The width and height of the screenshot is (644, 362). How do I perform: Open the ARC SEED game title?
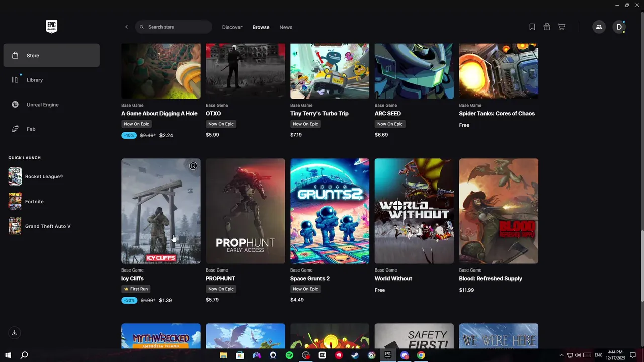[x=388, y=114]
